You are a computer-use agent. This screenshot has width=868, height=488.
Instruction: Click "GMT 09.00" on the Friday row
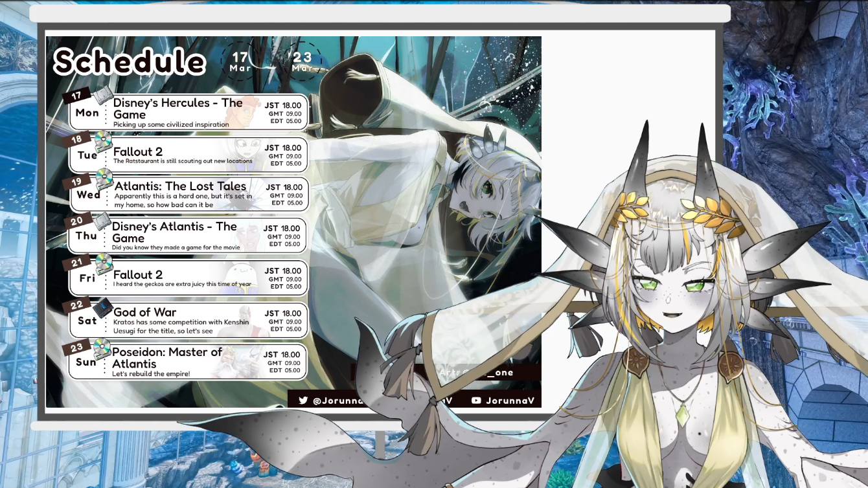[x=285, y=279]
